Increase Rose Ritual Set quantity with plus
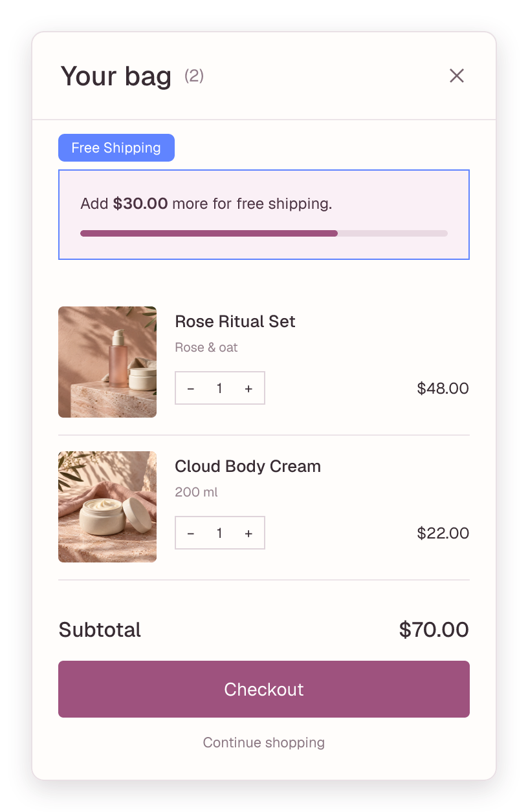Image resolution: width=528 pixels, height=812 pixels. (x=248, y=389)
